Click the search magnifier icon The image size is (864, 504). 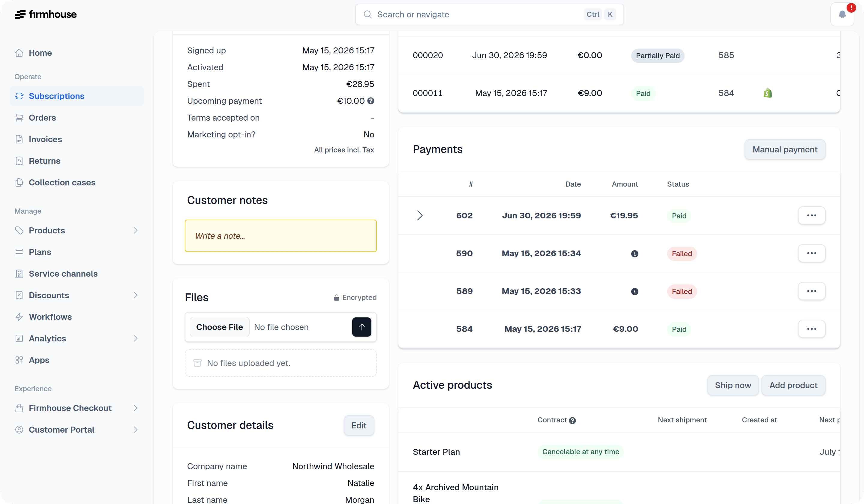(367, 14)
